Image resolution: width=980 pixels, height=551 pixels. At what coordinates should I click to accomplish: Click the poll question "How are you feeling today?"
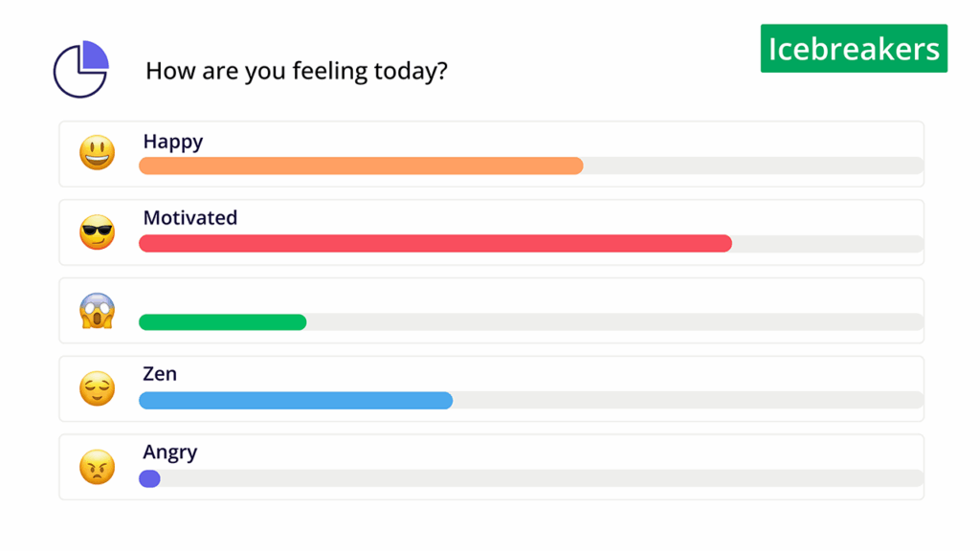(x=297, y=71)
